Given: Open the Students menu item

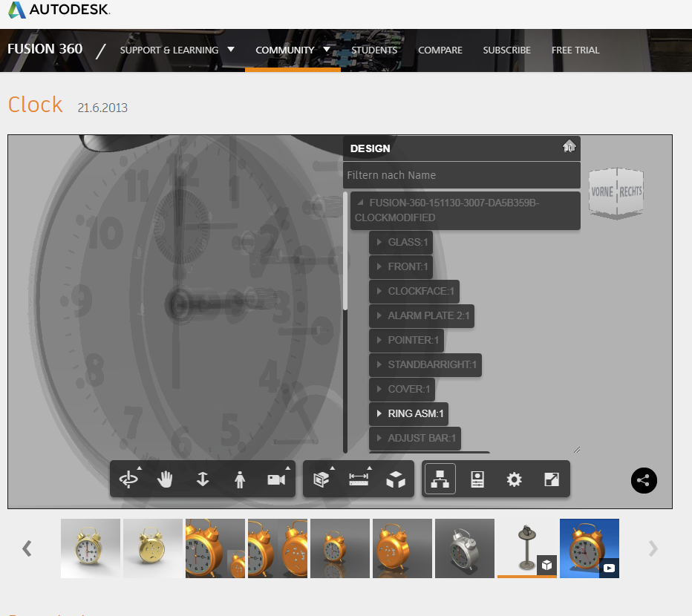Looking at the screenshot, I should tap(374, 50).
